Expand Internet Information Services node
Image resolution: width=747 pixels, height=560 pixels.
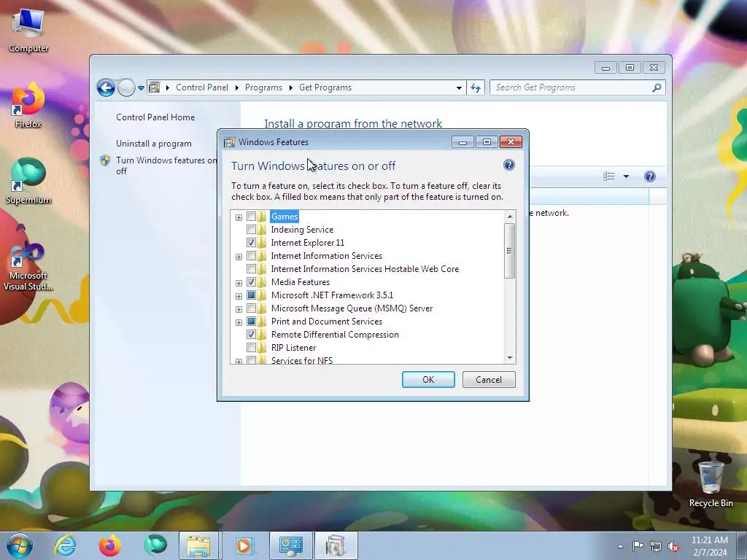point(239,257)
